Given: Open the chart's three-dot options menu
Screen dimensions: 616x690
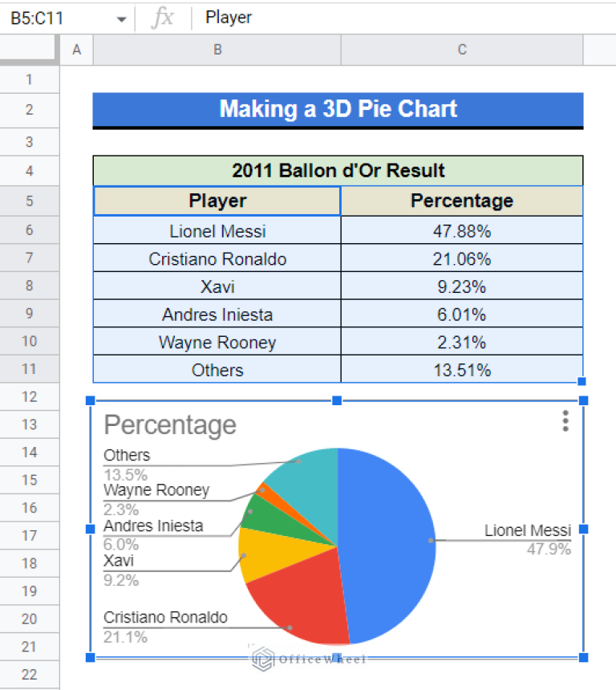Looking at the screenshot, I should 565,421.
